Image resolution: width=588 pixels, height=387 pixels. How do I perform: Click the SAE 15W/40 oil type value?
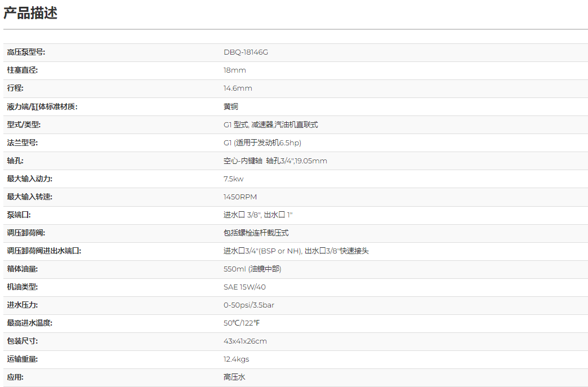pyautogui.click(x=244, y=287)
